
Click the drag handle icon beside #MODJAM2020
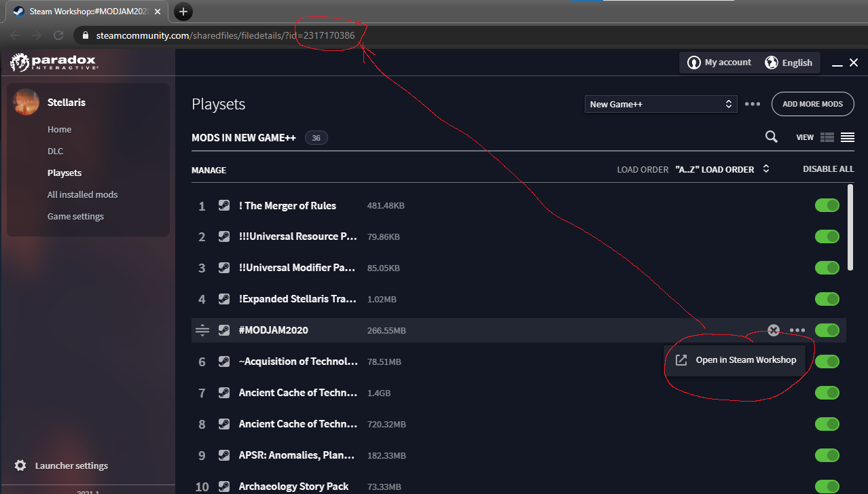tap(202, 330)
